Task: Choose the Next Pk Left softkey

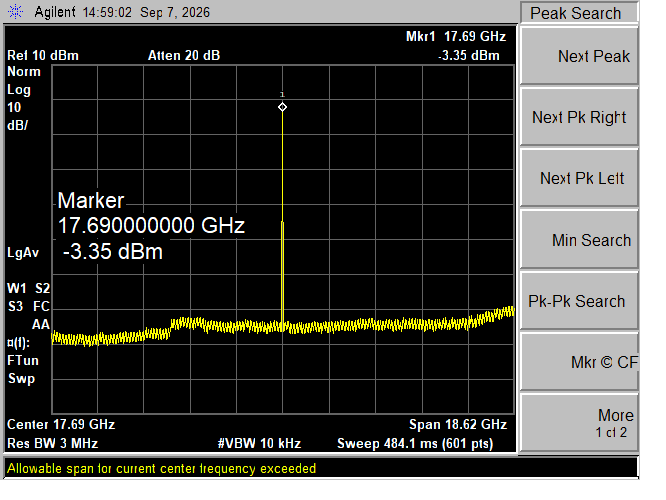Action: click(579, 178)
